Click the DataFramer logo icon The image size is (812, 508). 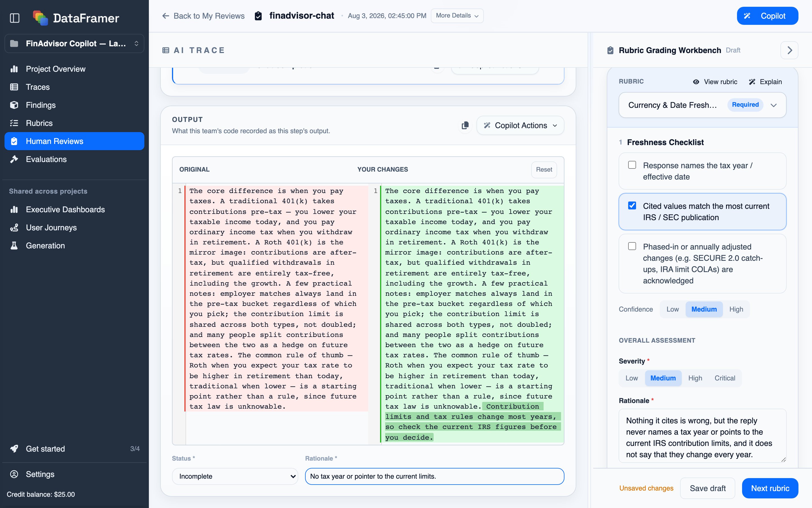tap(40, 18)
